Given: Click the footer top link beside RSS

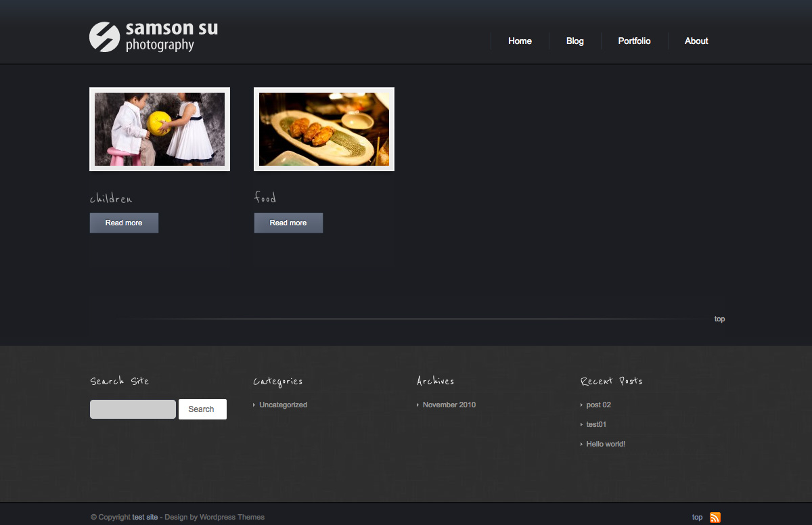Looking at the screenshot, I should click(697, 518).
